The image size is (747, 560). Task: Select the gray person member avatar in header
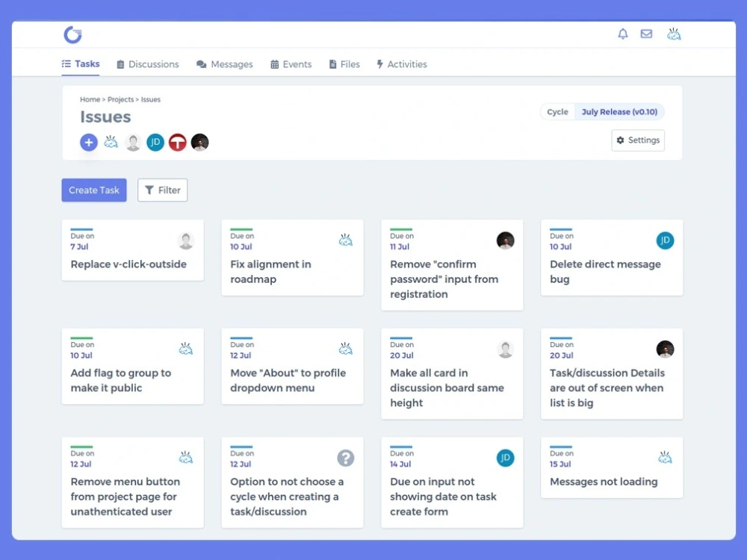coord(133,143)
